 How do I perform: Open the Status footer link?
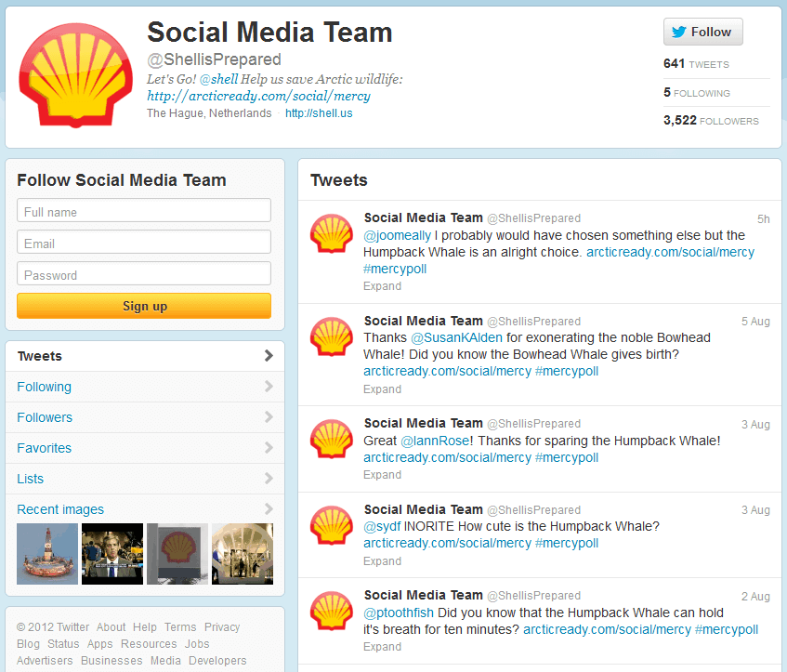63,644
